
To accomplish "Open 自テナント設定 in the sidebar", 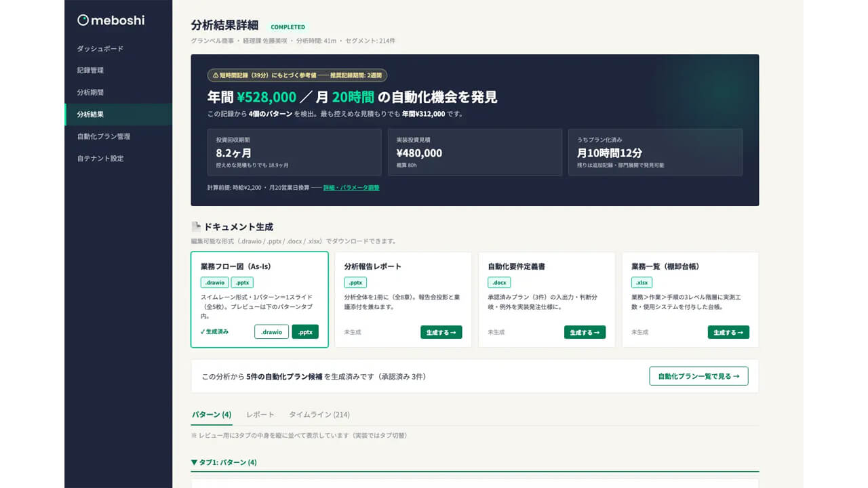I will coord(118,158).
